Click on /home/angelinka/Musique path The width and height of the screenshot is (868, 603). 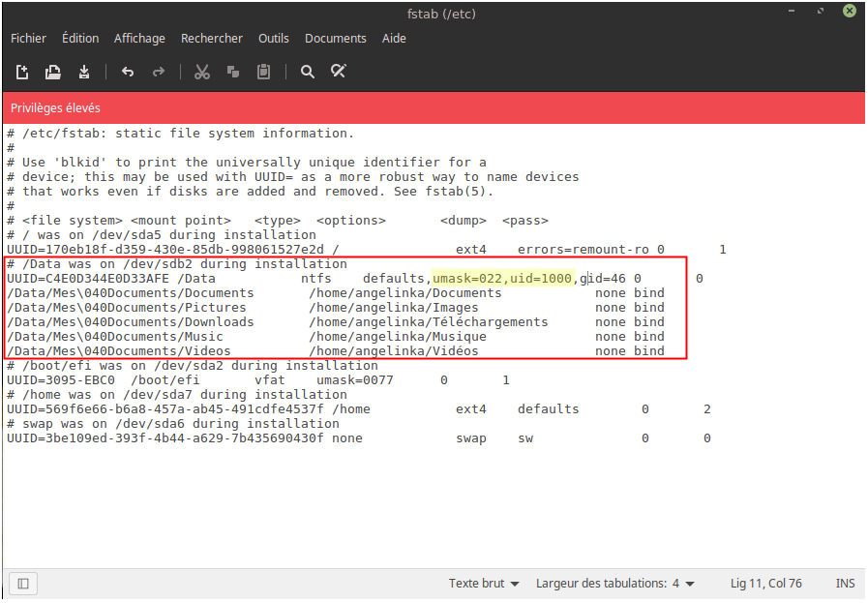398,336
